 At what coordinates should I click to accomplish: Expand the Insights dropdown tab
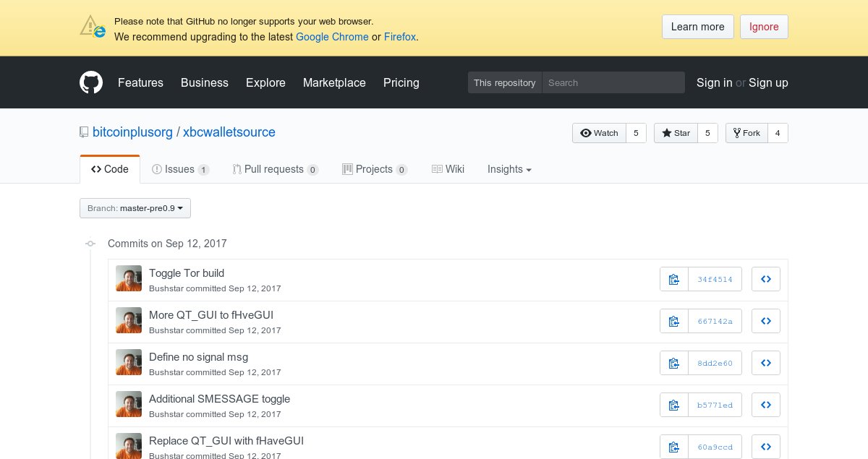[509, 169]
